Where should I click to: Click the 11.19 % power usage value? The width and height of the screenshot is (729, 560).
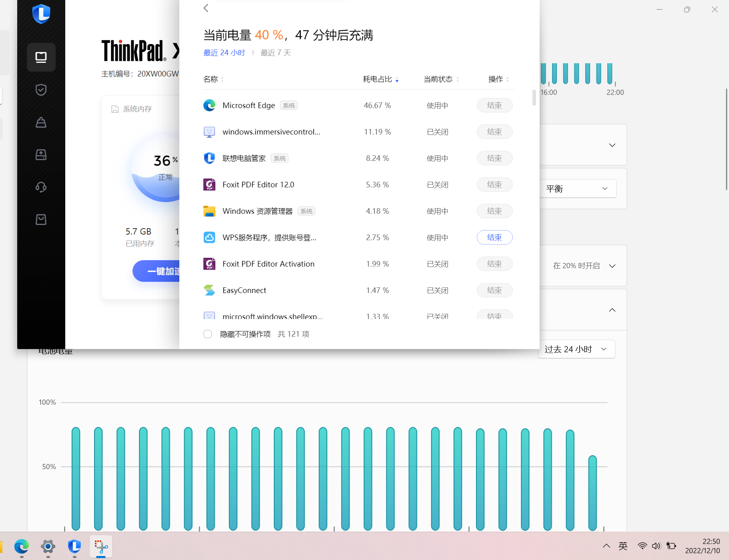point(377,132)
